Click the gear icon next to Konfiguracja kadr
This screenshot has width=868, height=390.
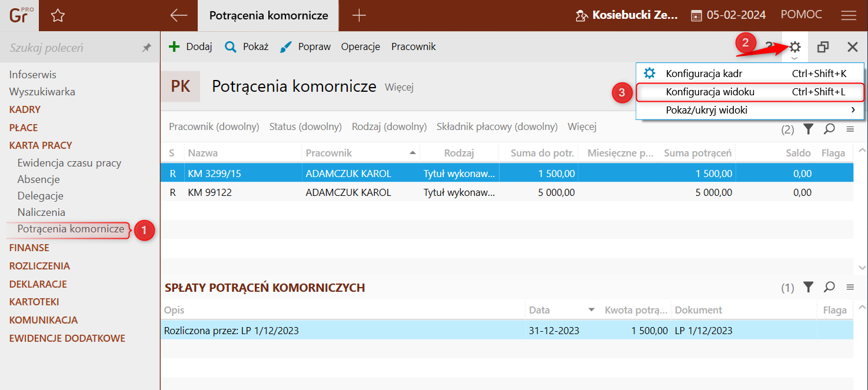tap(650, 74)
